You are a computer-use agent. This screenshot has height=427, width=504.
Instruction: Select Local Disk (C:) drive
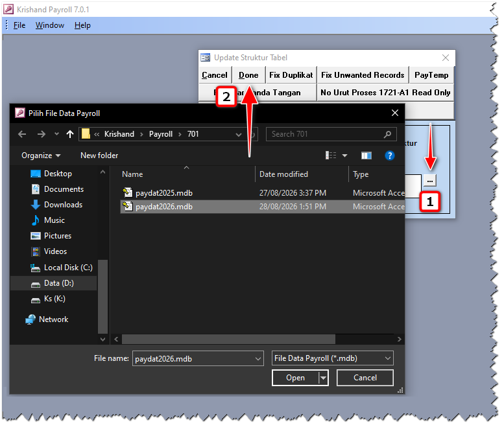pos(62,268)
